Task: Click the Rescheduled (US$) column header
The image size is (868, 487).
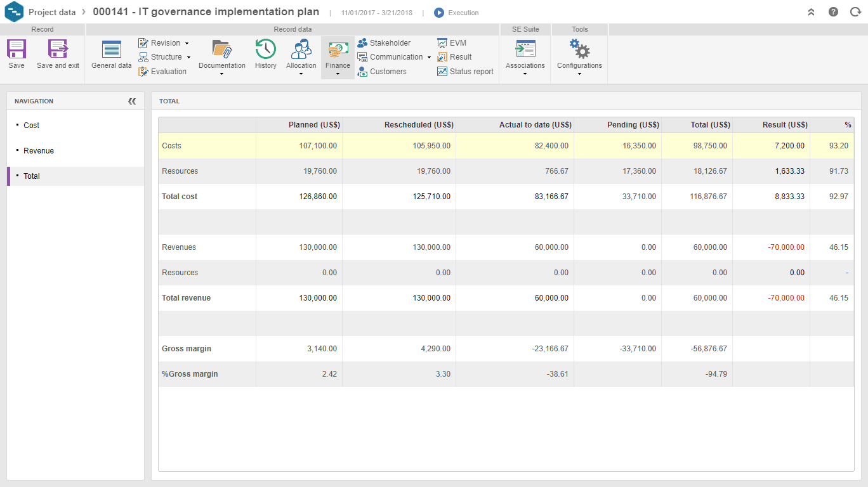Action: (x=399, y=125)
